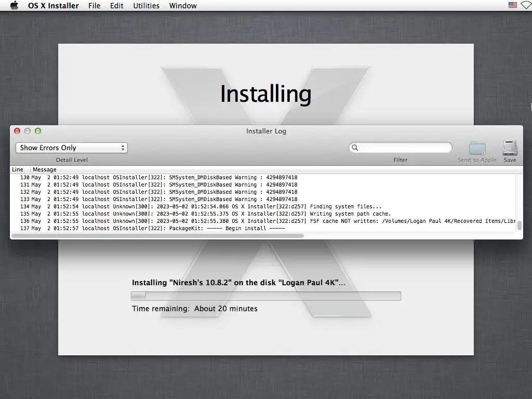Open the Edit menu
The width and height of the screenshot is (532, 399).
tap(117, 6)
